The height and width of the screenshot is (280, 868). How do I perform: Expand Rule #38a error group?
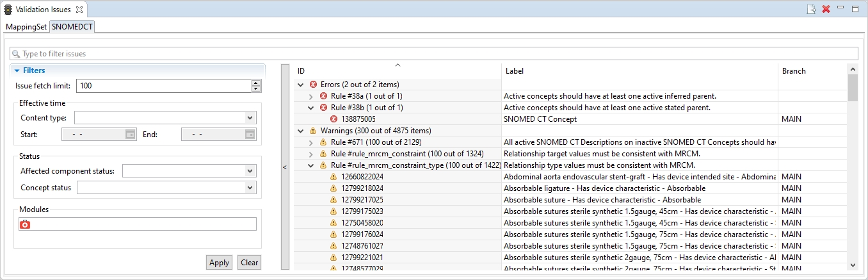(x=312, y=96)
